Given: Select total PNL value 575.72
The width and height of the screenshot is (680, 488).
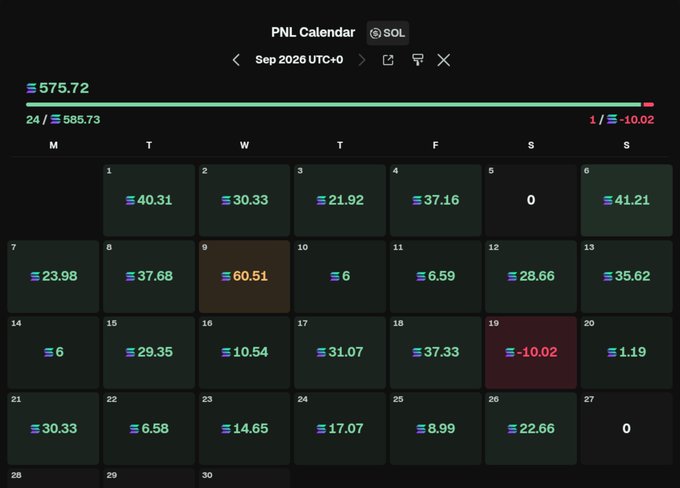Looking at the screenshot, I should pos(58,88).
